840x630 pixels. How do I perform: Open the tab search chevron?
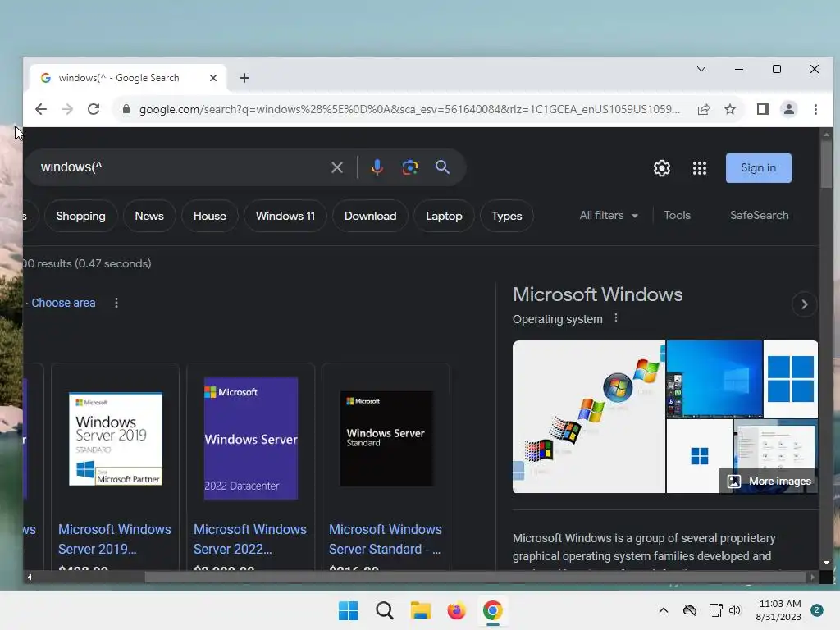701,69
